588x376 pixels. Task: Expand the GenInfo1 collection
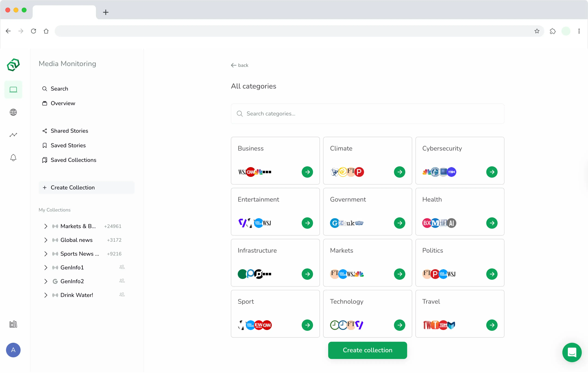(46, 267)
